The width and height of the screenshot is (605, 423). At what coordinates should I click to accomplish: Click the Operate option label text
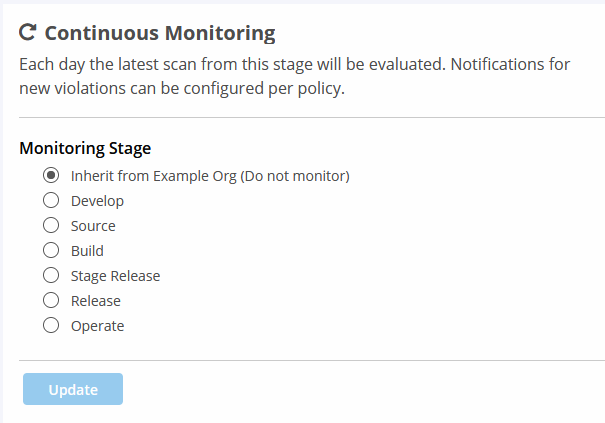98,327
